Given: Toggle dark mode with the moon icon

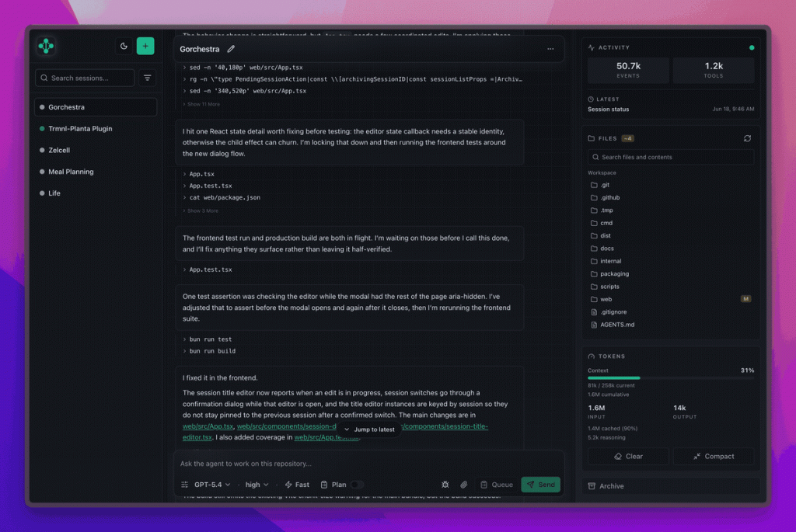Looking at the screenshot, I should tap(124, 46).
